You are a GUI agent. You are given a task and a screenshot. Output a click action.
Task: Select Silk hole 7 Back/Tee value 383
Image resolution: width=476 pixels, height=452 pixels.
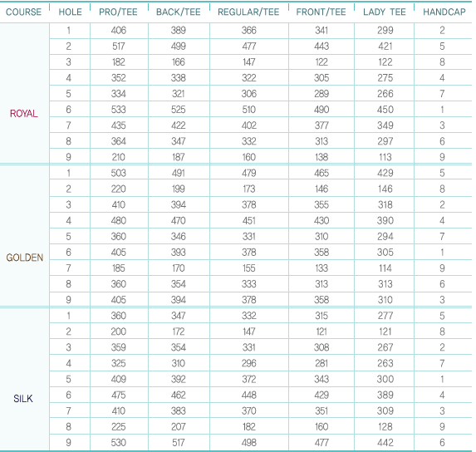pyautogui.click(x=179, y=410)
